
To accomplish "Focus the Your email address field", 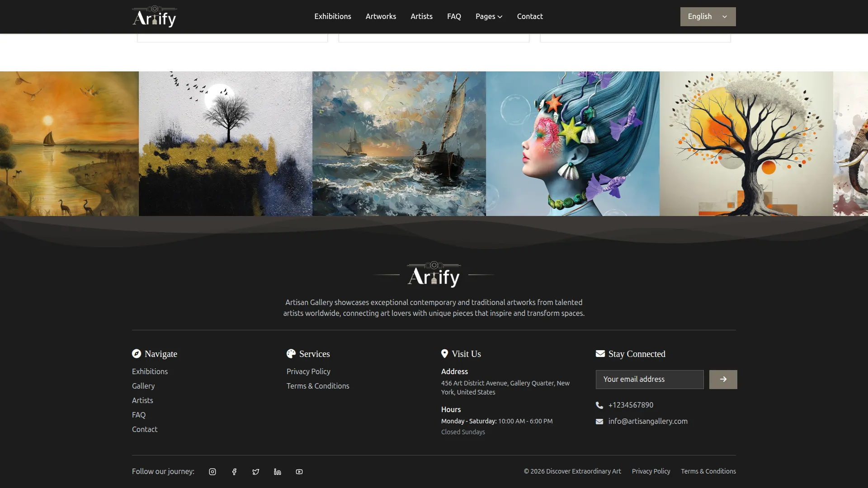I will click(650, 380).
